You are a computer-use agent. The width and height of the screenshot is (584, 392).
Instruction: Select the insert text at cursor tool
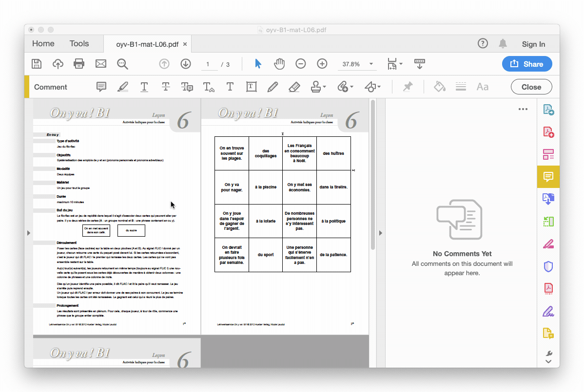209,87
